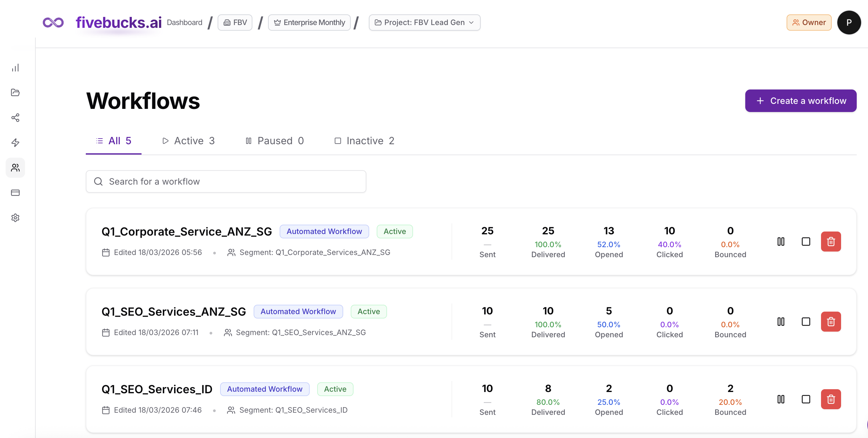Image resolution: width=868 pixels, height=438 pixels.
Task: Pause the Q1_SEO_Services_ANZ_SG workflow
Action: coord(780,322)
